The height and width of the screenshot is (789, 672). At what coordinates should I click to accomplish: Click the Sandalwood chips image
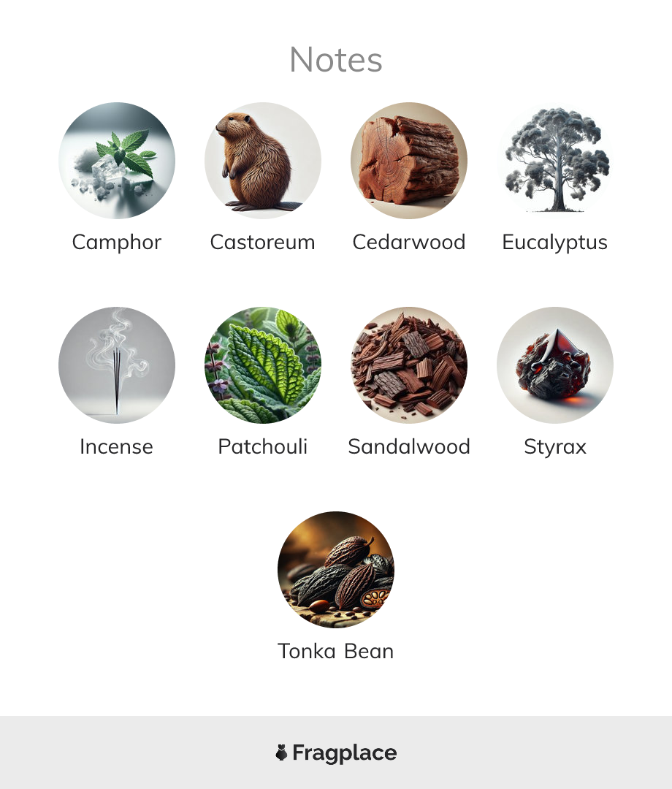(409, 365)
